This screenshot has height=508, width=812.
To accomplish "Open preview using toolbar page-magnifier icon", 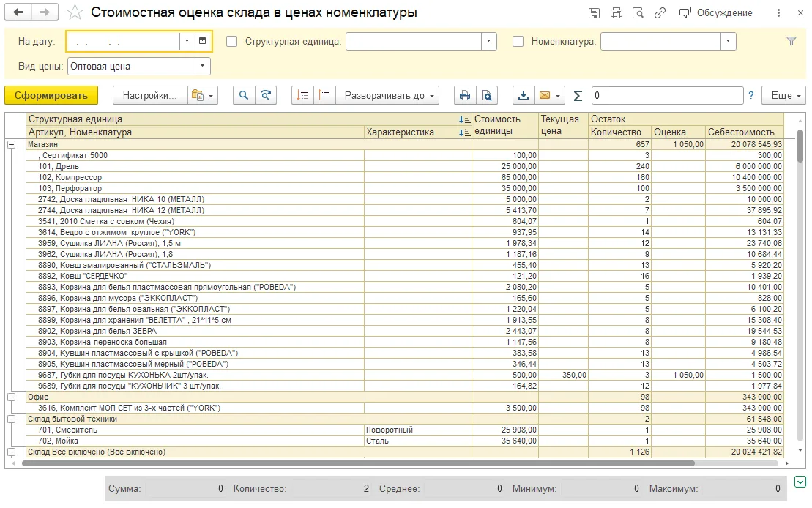I will (487, 95).
